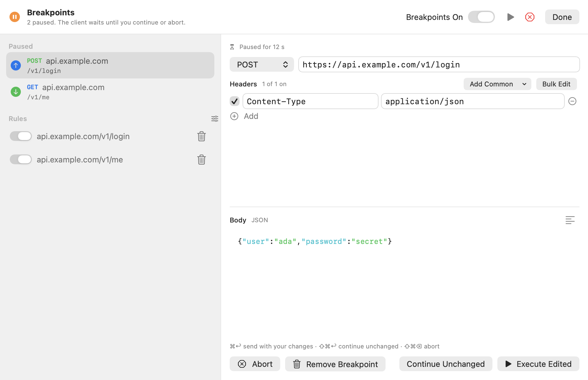Viewport: 588px width, 380px height.
Task: Click the application/json header value field
Action: [x=473, y=101]
